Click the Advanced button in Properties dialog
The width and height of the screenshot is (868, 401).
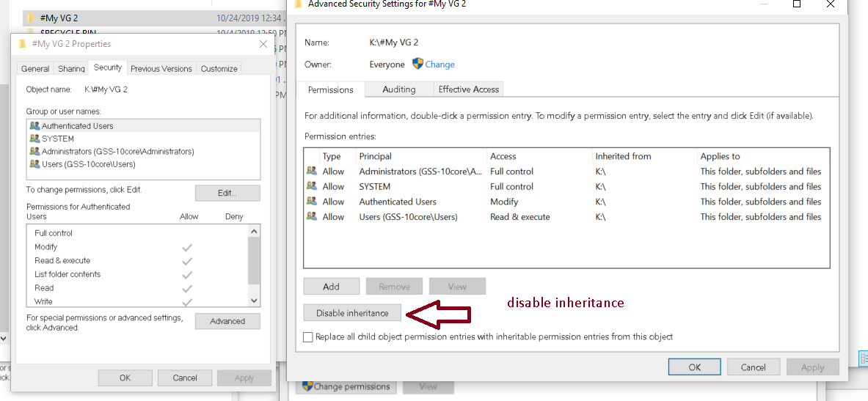coord(227,321)
